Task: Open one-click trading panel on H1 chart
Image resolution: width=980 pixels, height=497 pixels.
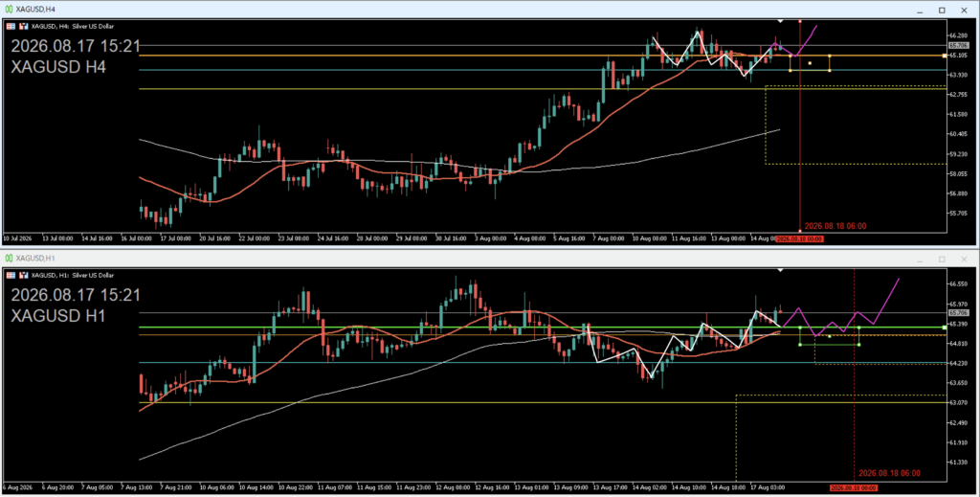Action: [11, 275]
